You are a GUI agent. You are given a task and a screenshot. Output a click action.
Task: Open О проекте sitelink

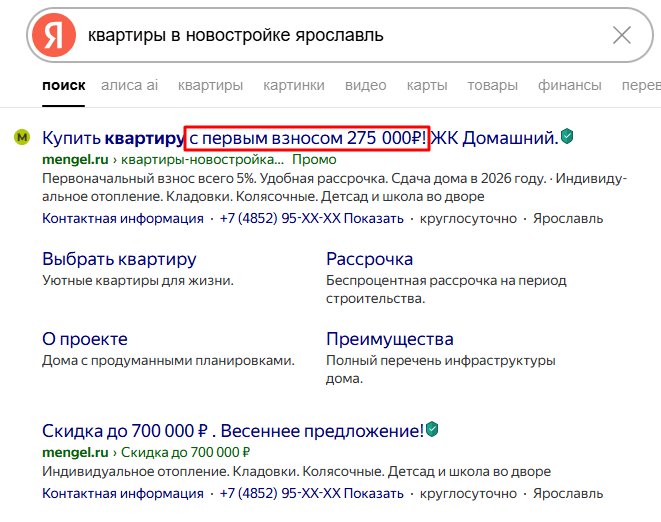(85, 339)
